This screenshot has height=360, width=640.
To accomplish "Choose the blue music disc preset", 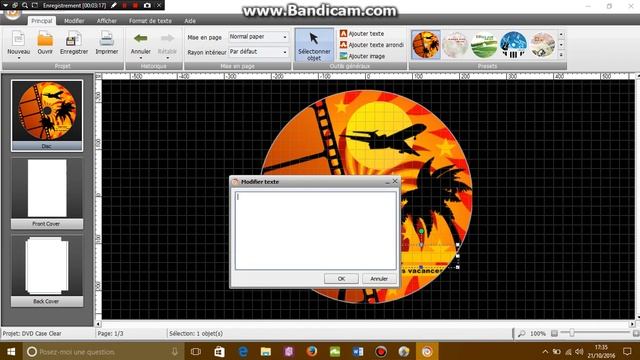I will [x=513, y=45].
